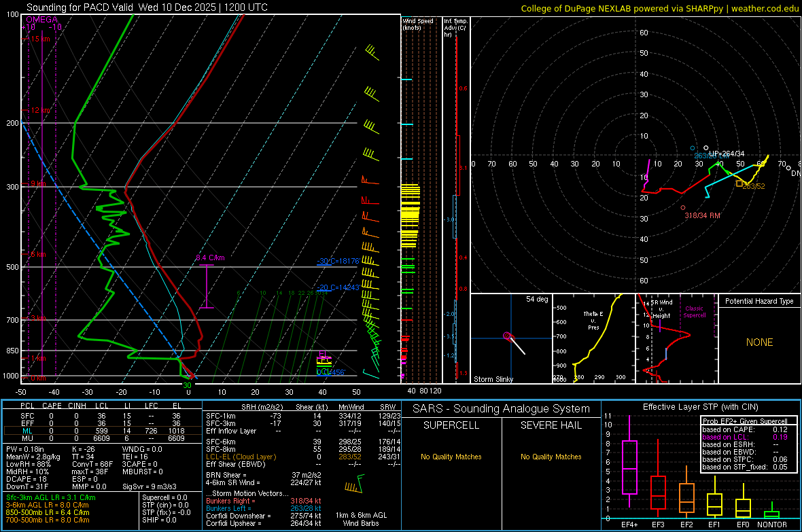The height and width of the screenshot is (532, 802).
Task: Click the -20 C=14243' height label
Action: point(338,287)
